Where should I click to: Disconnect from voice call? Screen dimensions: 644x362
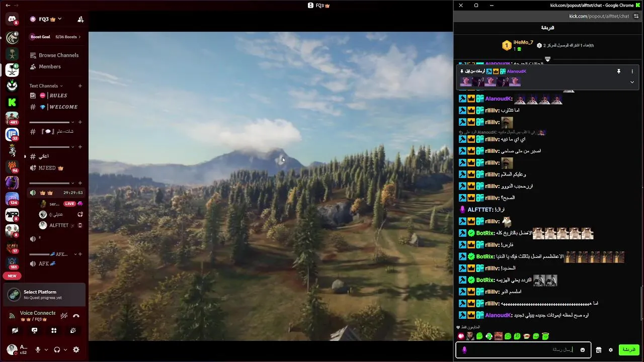(x=76, y=316)
